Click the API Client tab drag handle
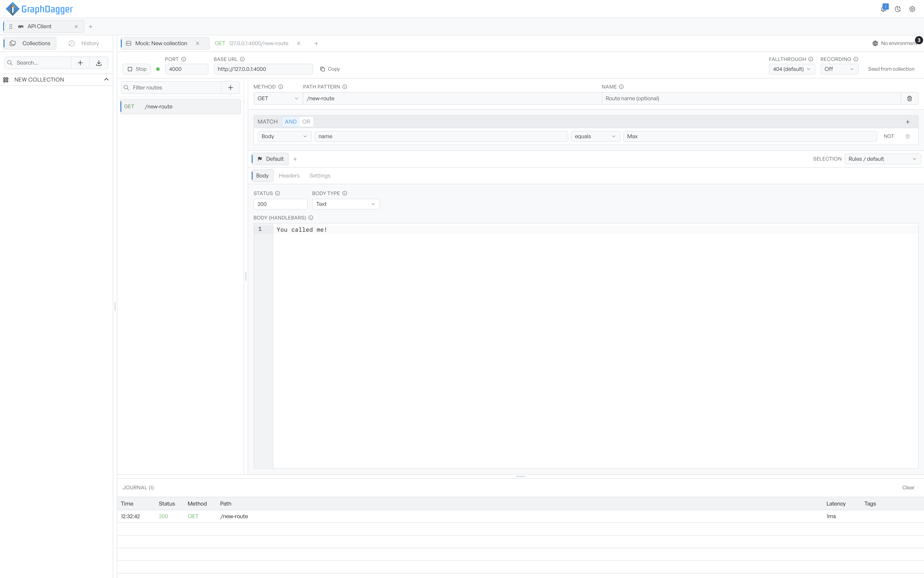The height and width of the screenshot is (578, 924). click(11, 26)
